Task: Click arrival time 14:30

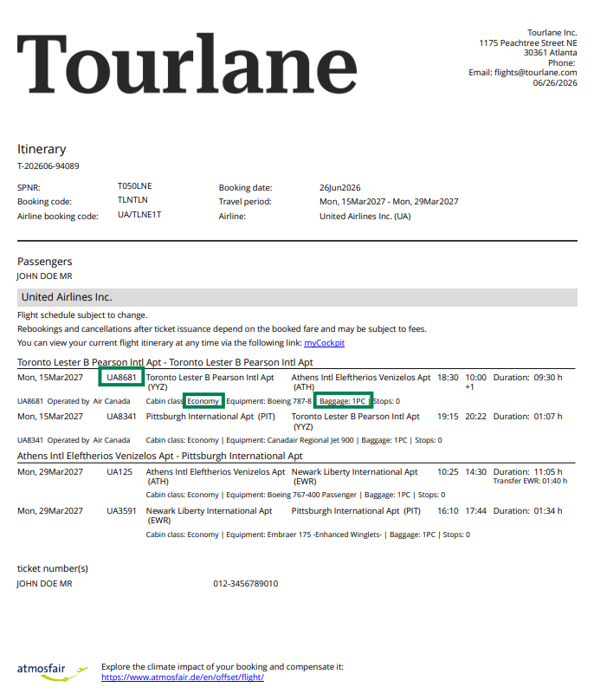Action: coord(475,472)
